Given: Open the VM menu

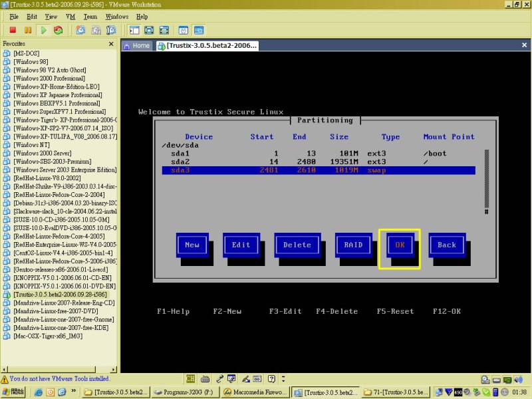Looking at the screenshot, I should click(x=70, y=17).
